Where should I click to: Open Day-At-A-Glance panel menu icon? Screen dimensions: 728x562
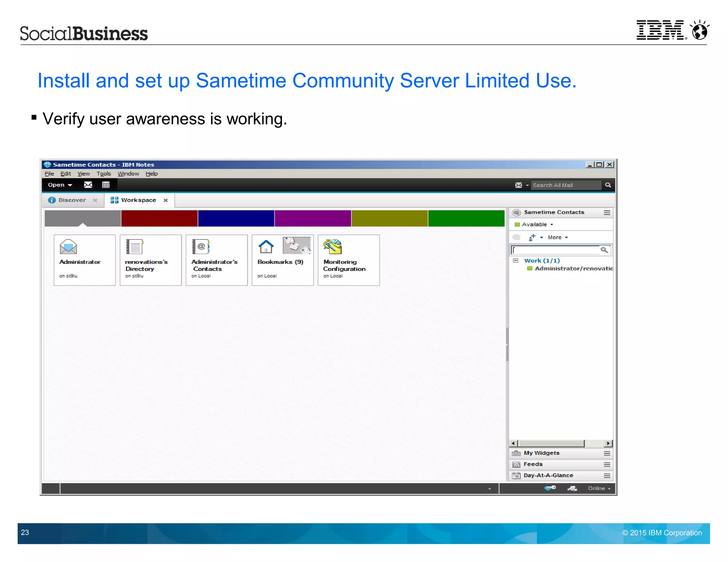pyautogui.click(x=607, y=476)
